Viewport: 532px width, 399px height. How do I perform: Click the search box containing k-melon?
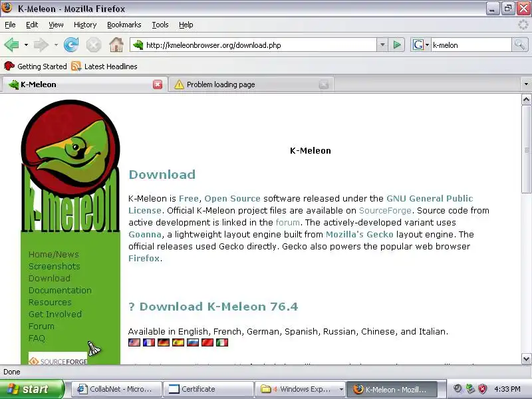click(x=471, y=45)
